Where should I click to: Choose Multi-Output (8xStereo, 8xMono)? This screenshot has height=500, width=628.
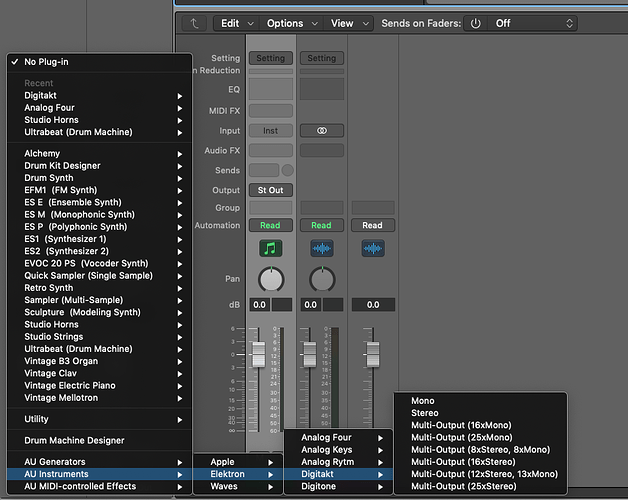click(481, 450)
